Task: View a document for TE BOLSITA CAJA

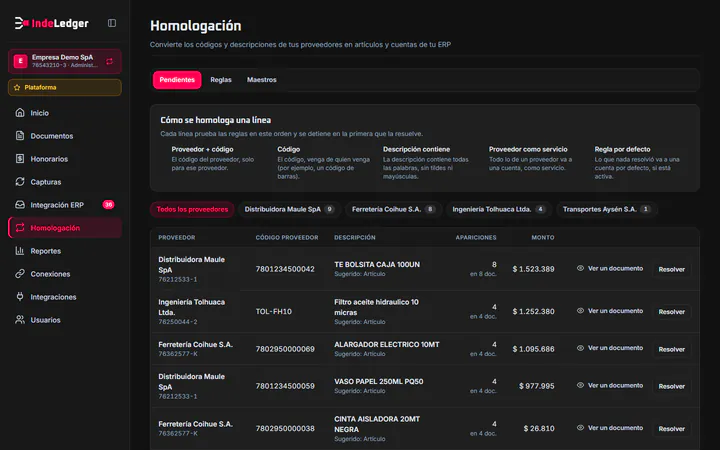Action: [610, 268]
